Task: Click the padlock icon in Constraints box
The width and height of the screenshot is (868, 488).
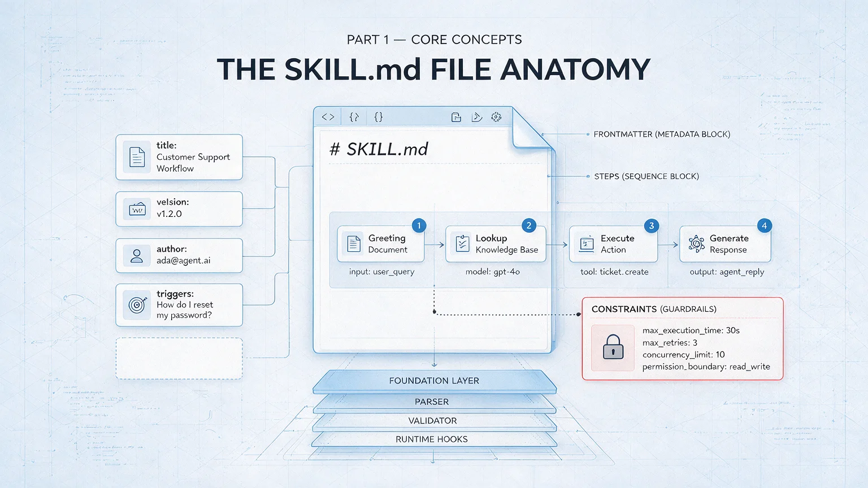Action: (x=613, y=347)
